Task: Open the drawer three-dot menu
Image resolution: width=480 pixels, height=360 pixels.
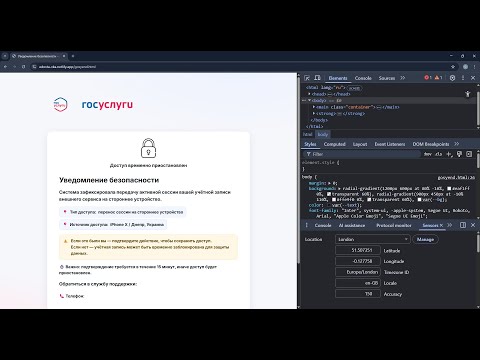Action: [x=307, y=225]
